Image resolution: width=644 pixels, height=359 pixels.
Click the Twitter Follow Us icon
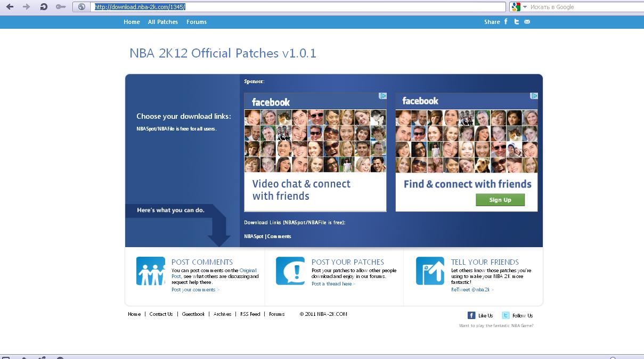(506, 315)
